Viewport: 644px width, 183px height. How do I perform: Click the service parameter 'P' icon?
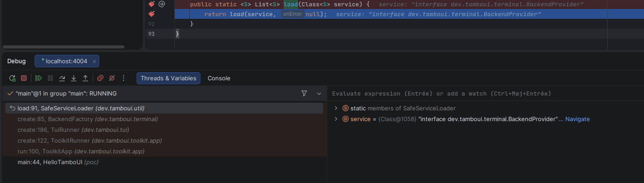click(x=346, y=119)
